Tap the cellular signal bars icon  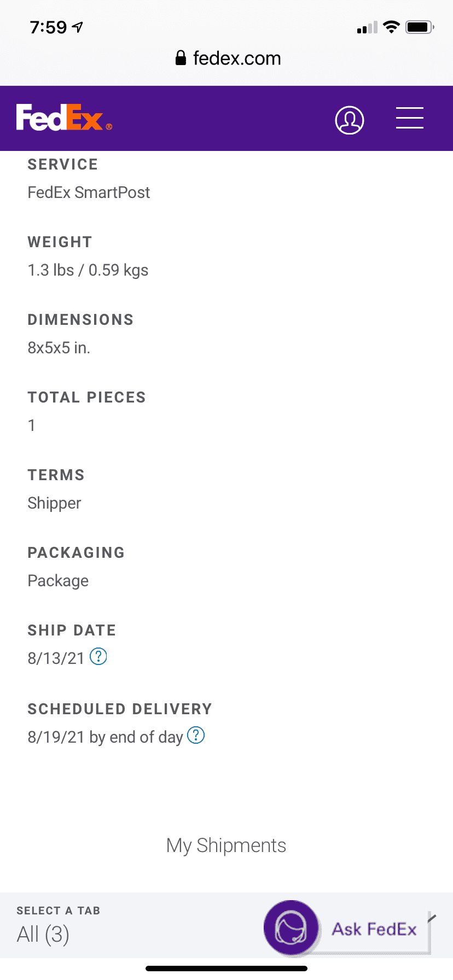click(367, 27)
